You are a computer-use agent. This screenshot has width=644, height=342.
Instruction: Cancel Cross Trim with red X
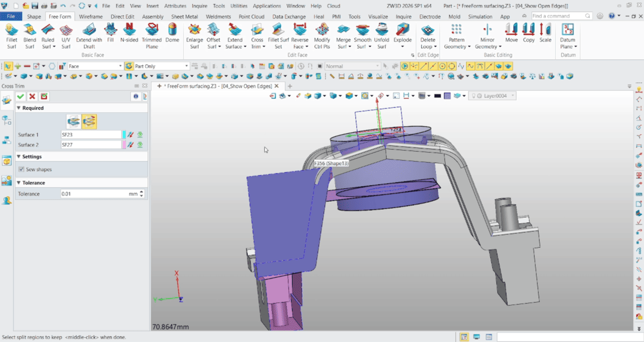[32, 97]
